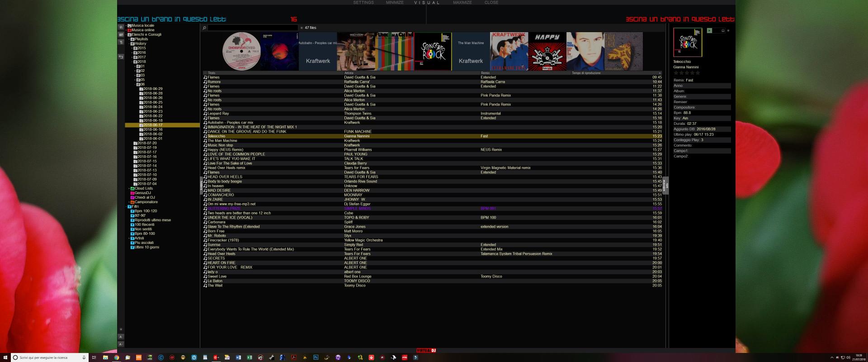Click the right side panel collapse handle
Screen dimensions: 868x362
(665, 186)
